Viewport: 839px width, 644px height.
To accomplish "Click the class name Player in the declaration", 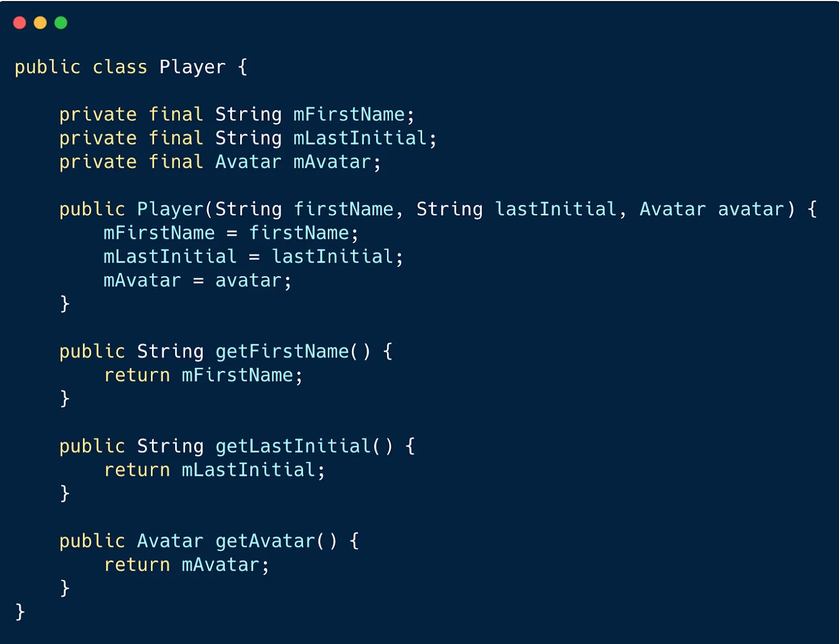I will coord(192,68).
